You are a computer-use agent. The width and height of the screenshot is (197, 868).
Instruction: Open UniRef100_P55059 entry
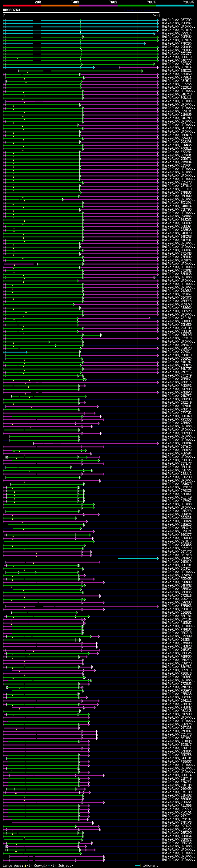pos(177,579)
